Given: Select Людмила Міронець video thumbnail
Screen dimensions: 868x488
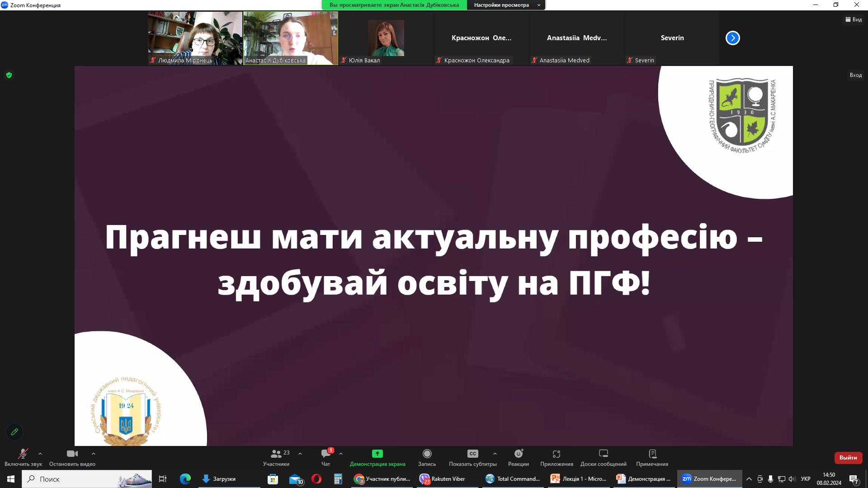Looking at the screenshot, I should [195, 38].
